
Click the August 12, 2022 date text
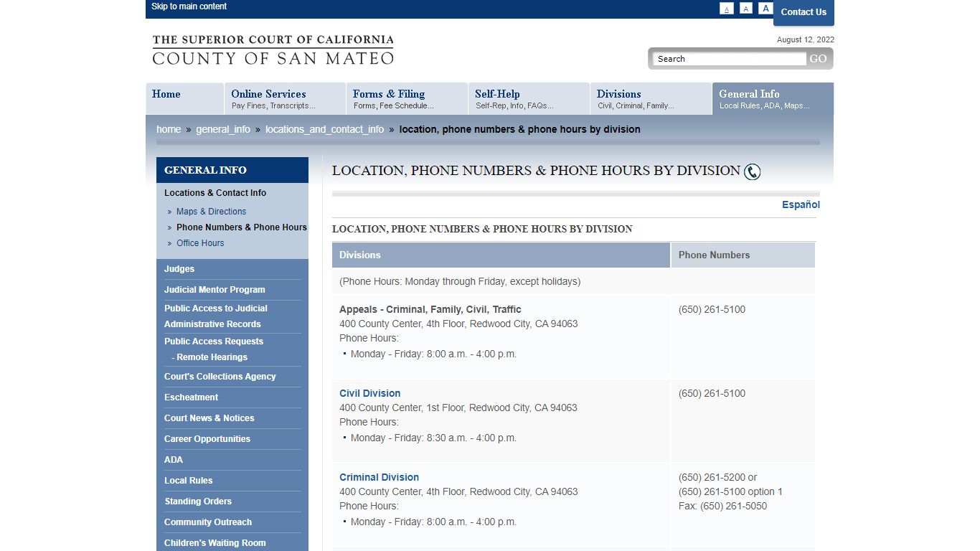pyautogui.click(x=806, y=40)
